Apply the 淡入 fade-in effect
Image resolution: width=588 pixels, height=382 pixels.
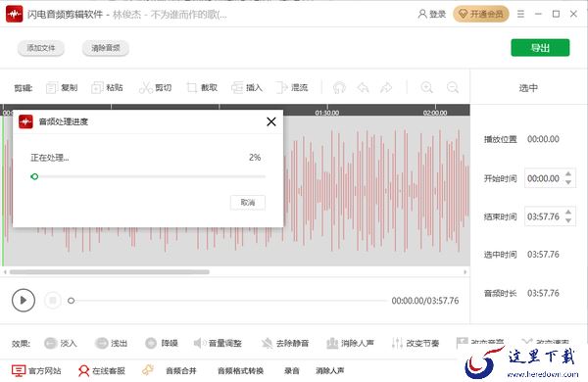[61, 343]
